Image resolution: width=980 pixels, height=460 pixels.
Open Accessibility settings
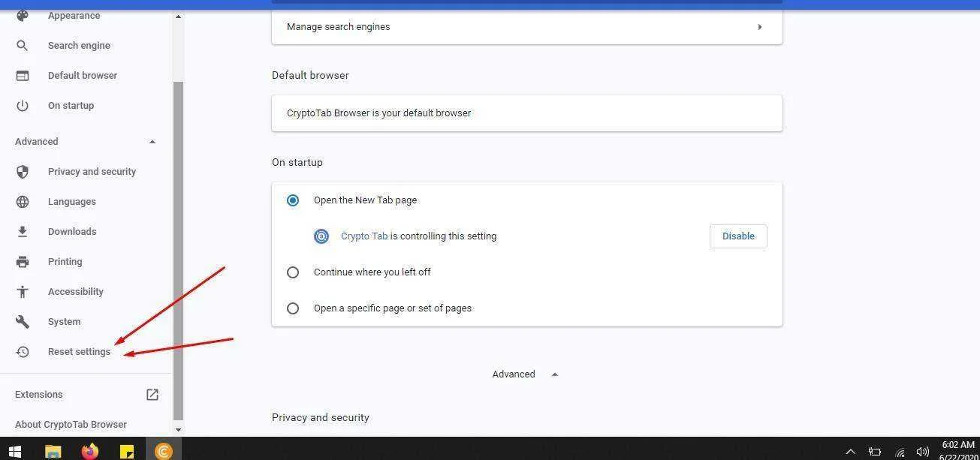76,292
